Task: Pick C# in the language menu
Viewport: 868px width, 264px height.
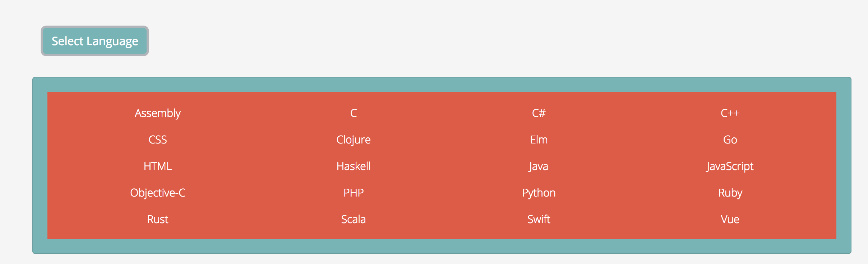Action: tap(539, 113)
